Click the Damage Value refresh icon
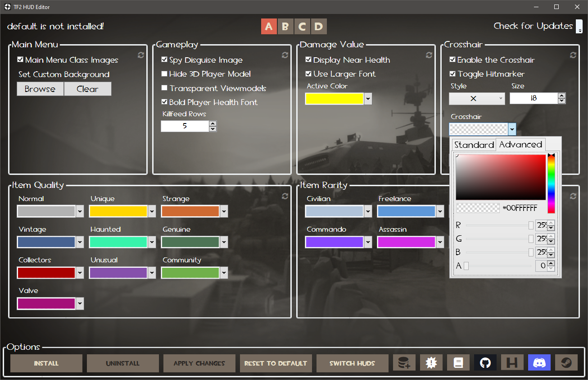Viewport: 588px width, 380px height. coord(429,55)
